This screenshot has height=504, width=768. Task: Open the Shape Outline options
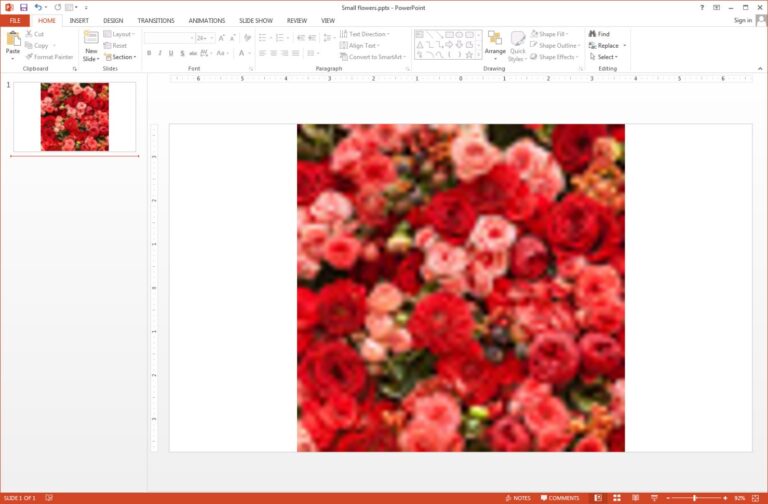pos(555,46)
